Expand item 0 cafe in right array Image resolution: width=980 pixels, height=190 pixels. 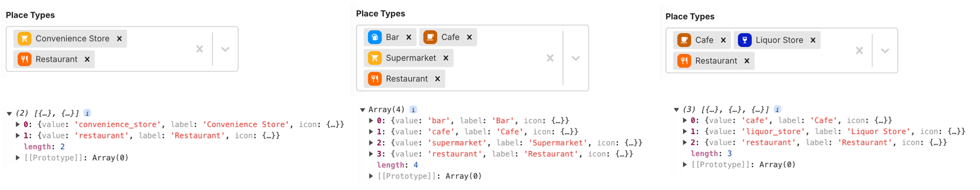click(685, 120)
